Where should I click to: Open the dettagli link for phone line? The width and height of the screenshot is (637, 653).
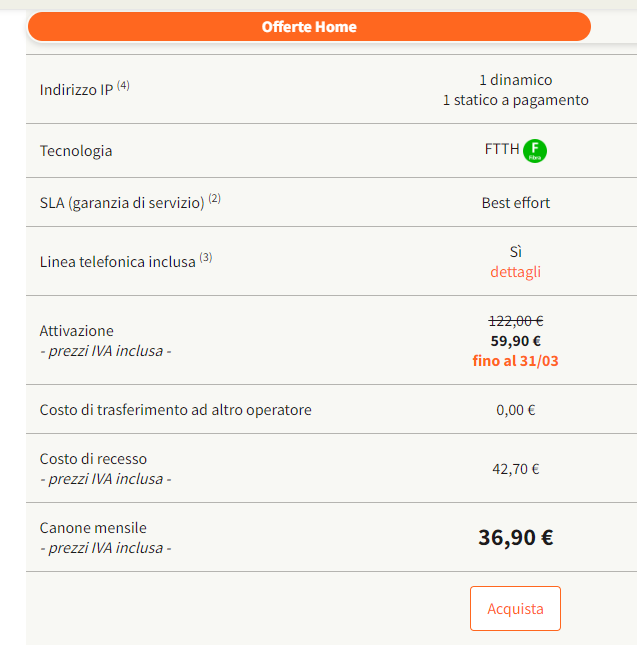515,271
